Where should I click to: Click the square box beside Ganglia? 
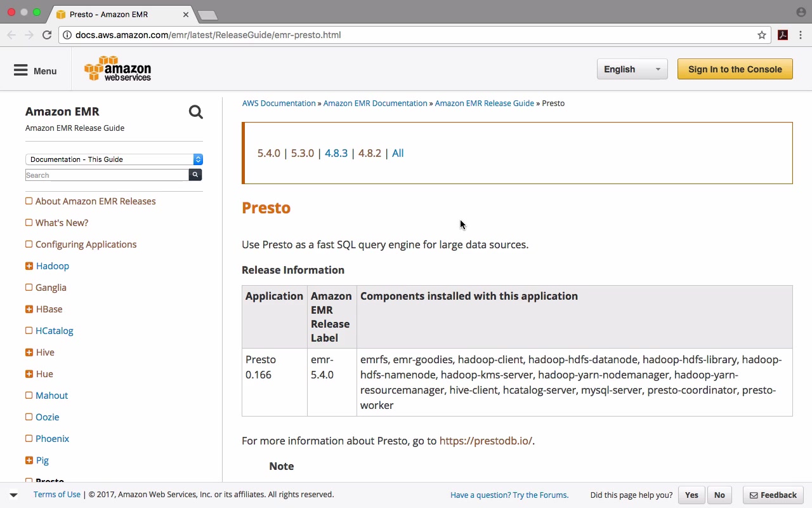[29, 288]
